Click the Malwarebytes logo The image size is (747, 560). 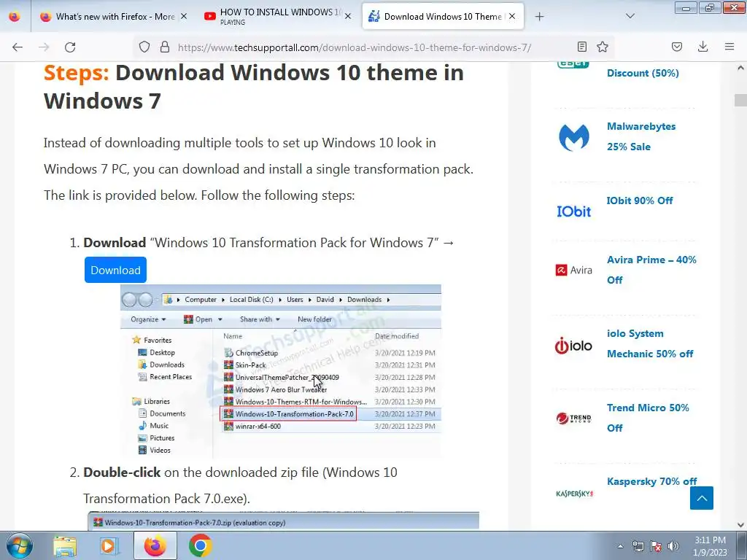point(574,136)
